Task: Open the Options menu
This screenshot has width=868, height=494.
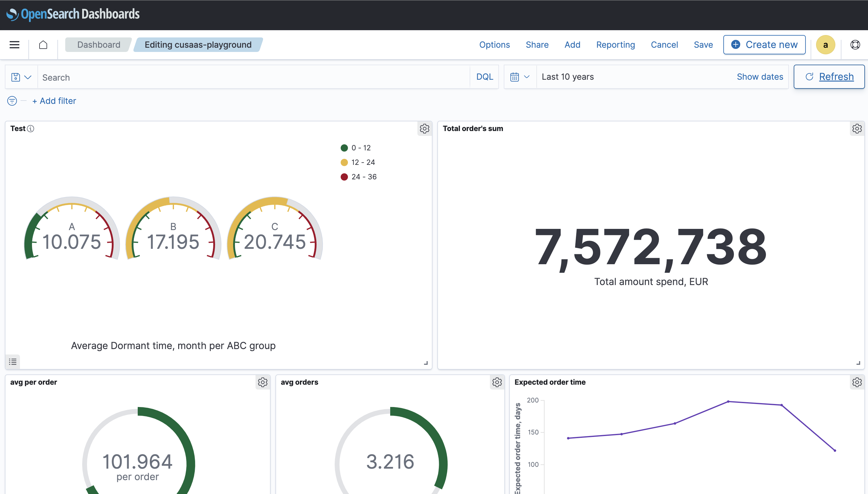Action: click(x=494, y=45)
